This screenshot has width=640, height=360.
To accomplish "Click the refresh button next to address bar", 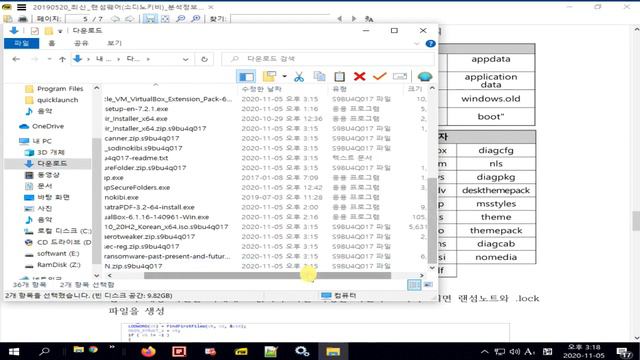I will pyautogui.click(x=204, y=59).
